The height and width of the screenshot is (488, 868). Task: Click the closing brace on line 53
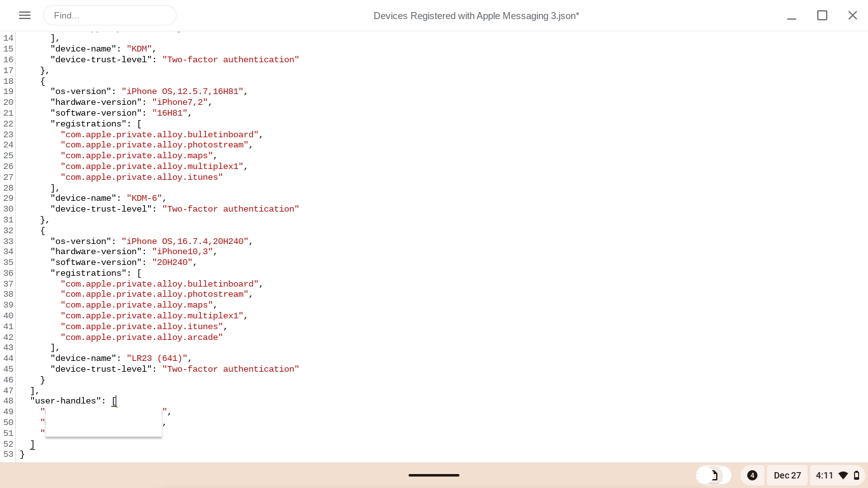[23, 454]
